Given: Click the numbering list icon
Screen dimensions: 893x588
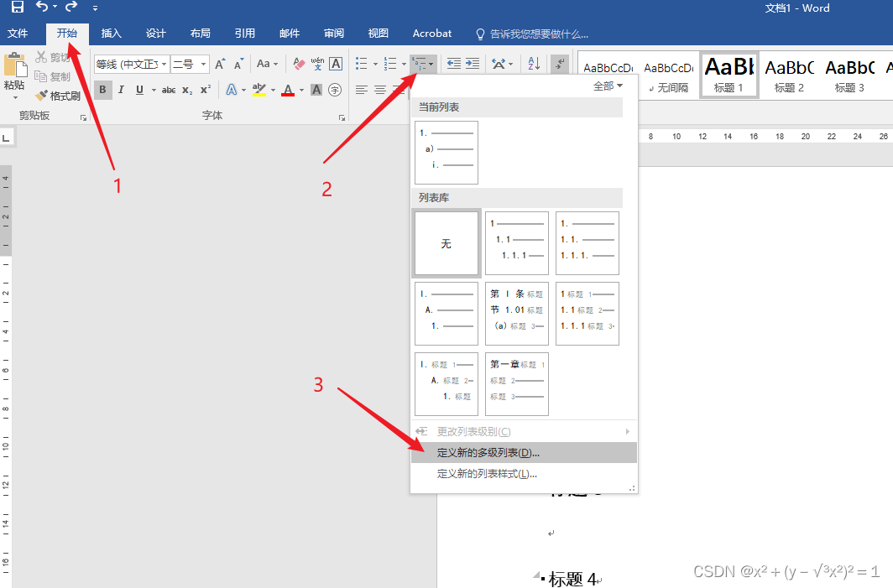Looking at the screenshot, I should tap(390, 64).
